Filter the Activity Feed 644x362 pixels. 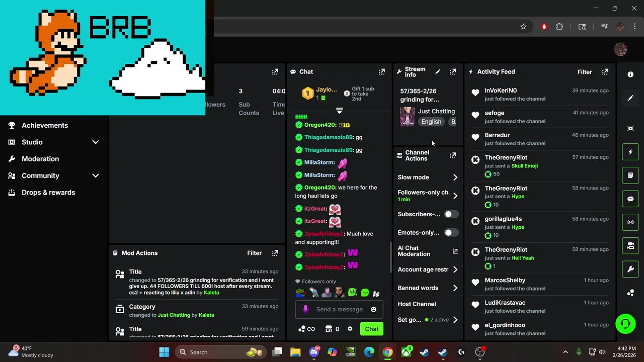pyautogui.click(x=585, y=72)
